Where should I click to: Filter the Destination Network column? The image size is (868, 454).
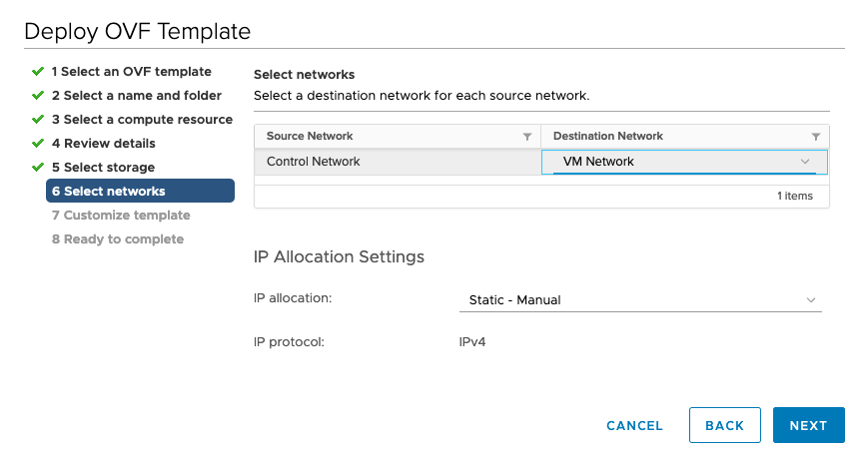click(815, 137)
